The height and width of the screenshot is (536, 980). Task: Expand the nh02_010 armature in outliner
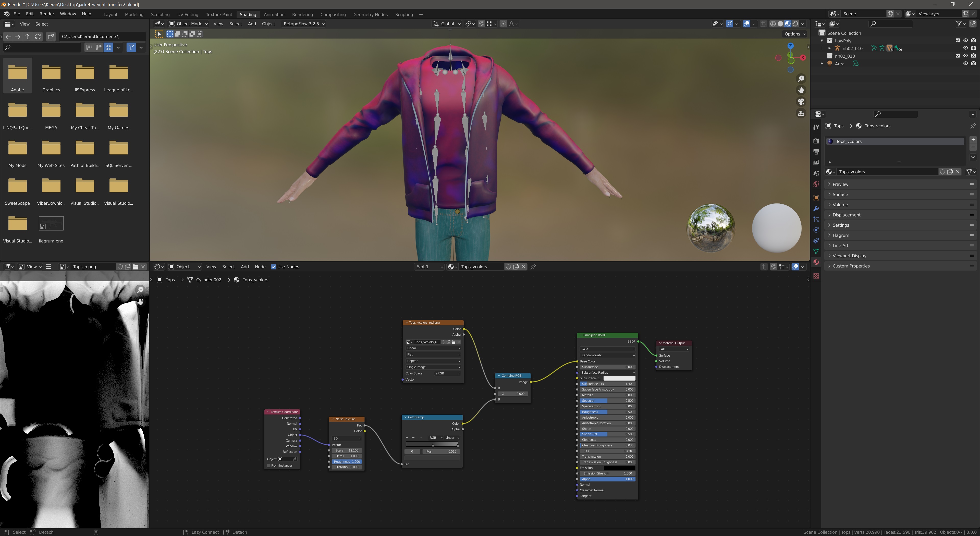click(830, 48)
